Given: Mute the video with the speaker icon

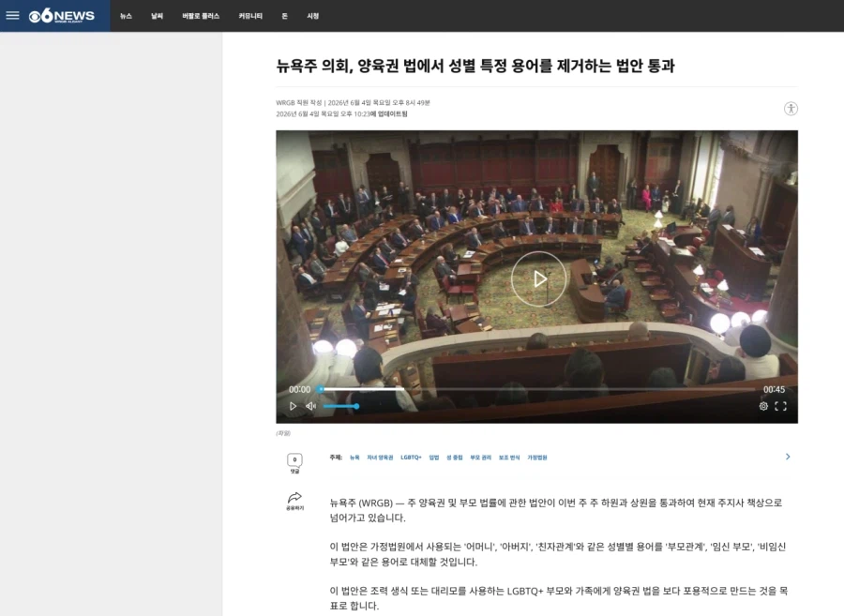Looking at the screenshot, I should pyautogui.click(x=310, y=406).
